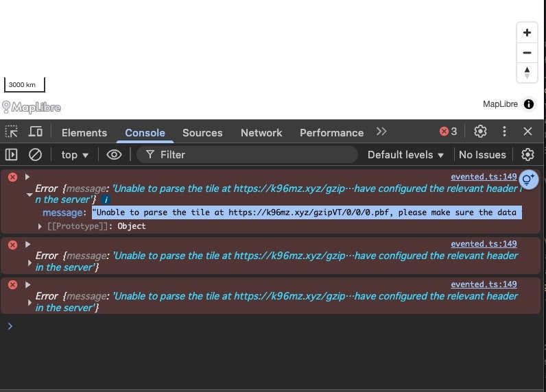546x392 pixels.
Task: Create a live expression with eye icon
Action: point(114,154)
